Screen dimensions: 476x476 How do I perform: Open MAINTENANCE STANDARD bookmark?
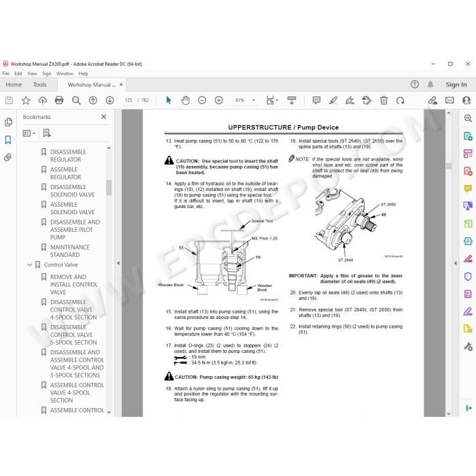(x=70, y=251)
